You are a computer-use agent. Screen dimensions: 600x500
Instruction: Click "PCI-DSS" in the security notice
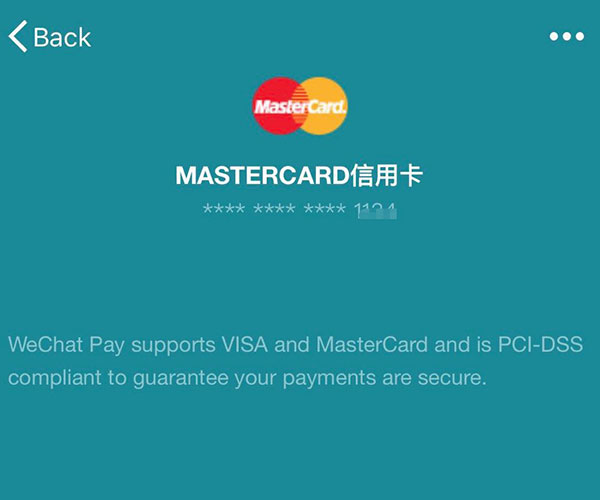[x=541, y=344]
